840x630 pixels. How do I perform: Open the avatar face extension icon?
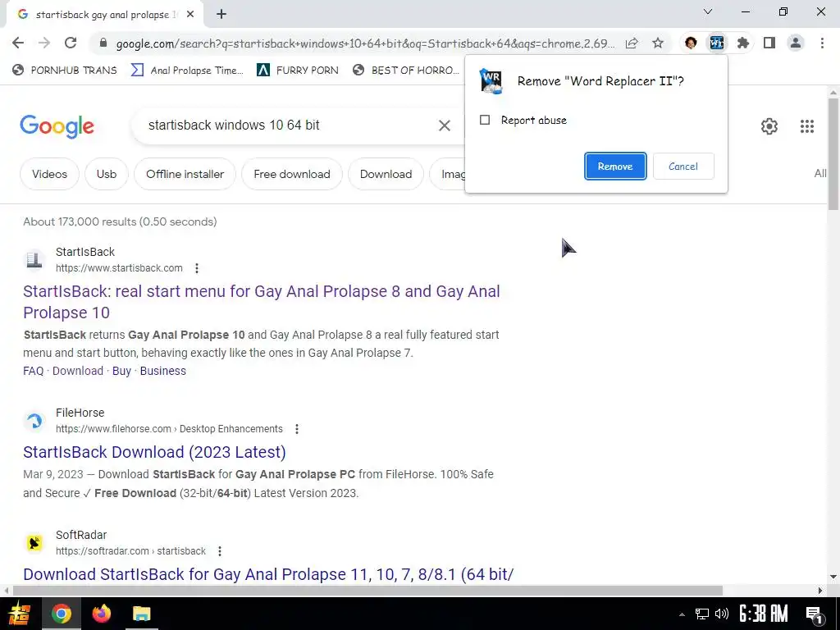[x=691, y=43]
